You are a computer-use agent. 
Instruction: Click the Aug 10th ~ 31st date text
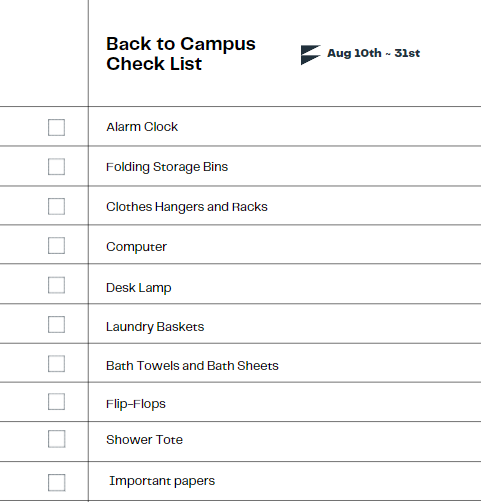(x=373, y=53)
